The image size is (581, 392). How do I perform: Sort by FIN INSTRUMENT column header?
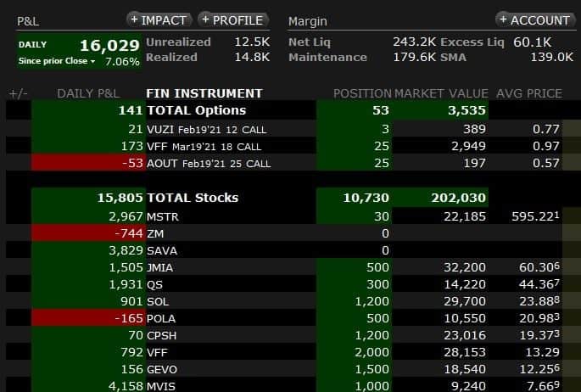(x=204, y=93)
